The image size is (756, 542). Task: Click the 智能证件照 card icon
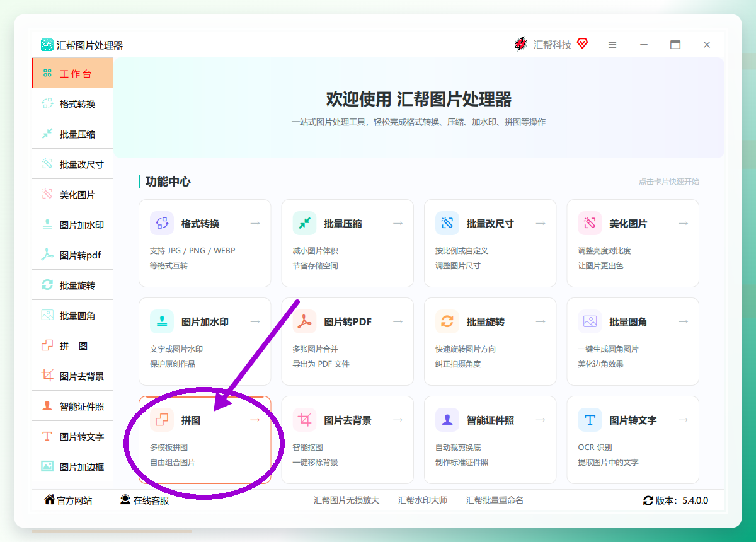tap(447, 420)
